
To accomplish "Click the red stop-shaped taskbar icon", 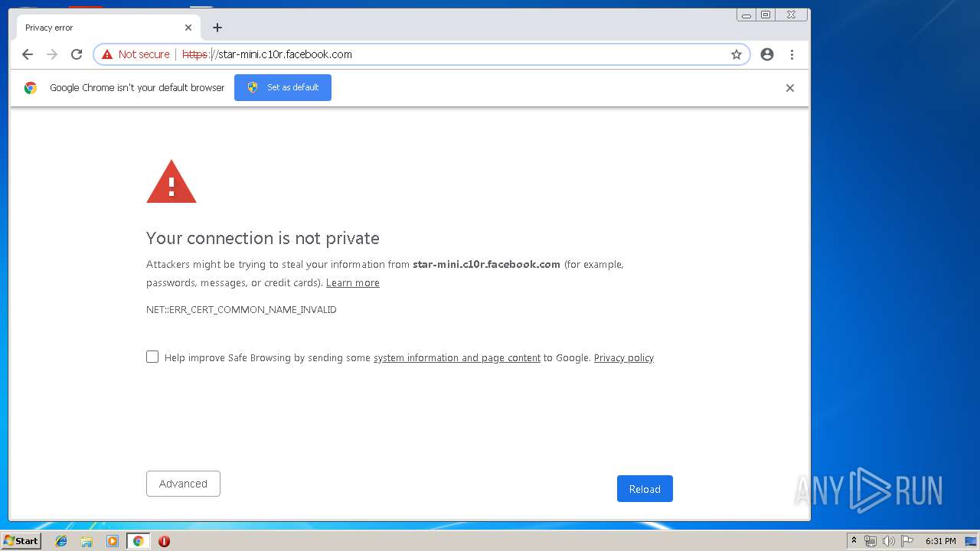I will pyautogui.click(x=164, y=541).
